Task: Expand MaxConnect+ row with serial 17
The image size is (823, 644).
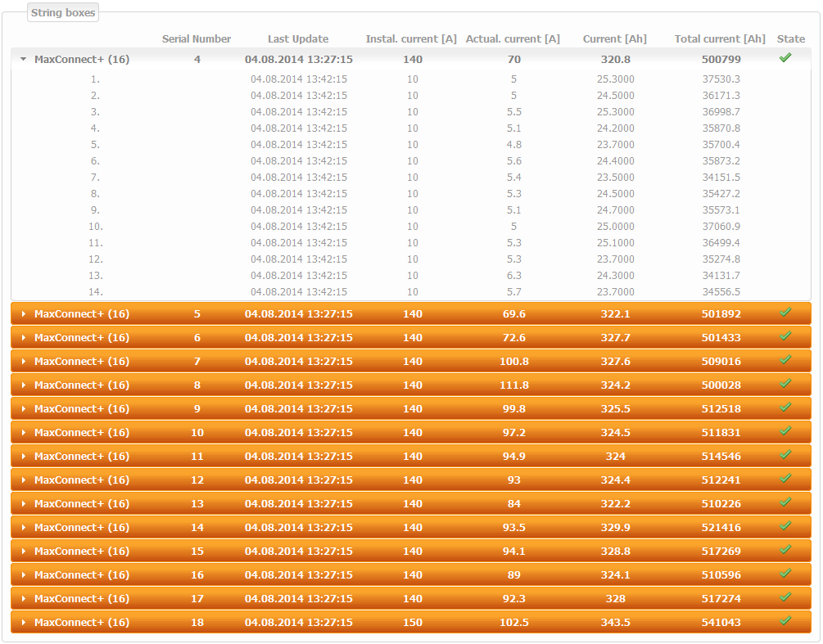Action: tap(24, 598)
